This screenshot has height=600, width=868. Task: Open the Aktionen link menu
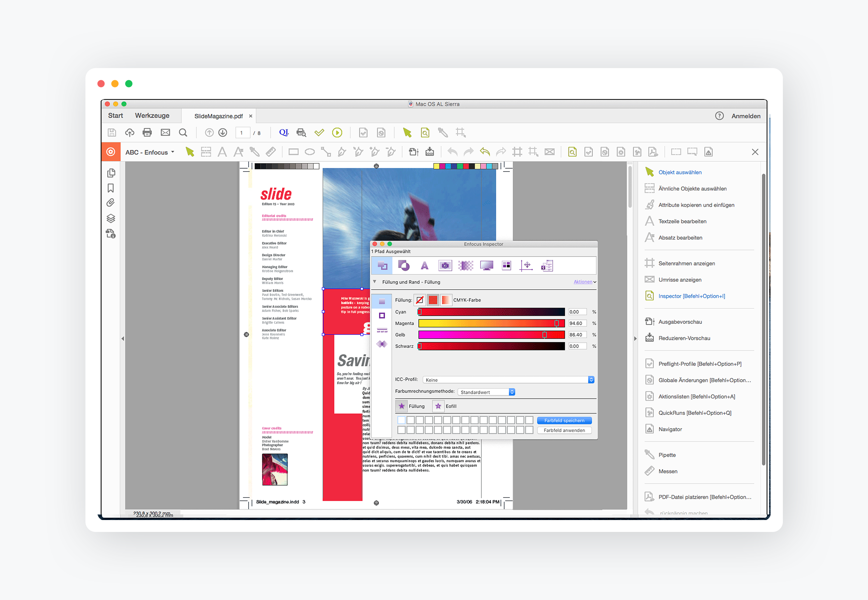click(583, 281)
